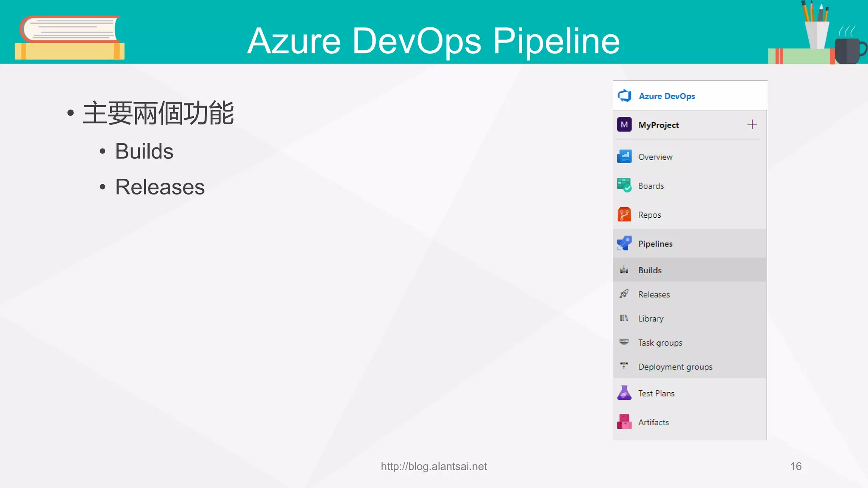868x488 pixels.
Task: Click the Pipelines rocket icon
Action: tap(624, 244)
